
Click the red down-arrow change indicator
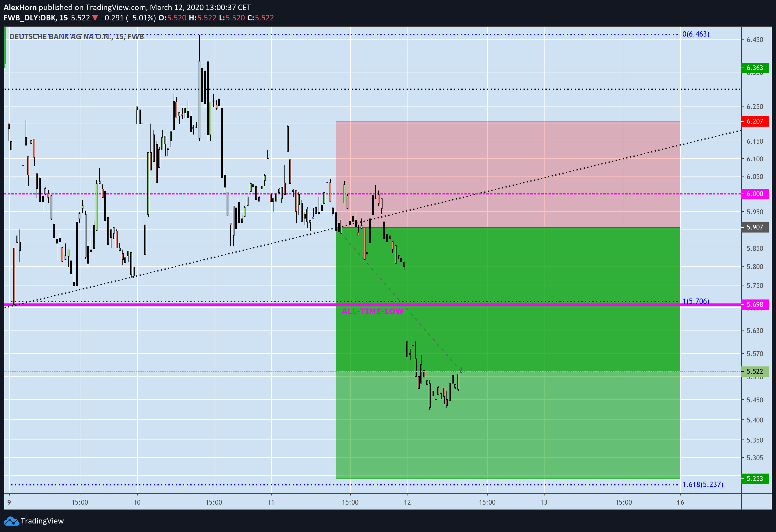(x=95, y=18)
